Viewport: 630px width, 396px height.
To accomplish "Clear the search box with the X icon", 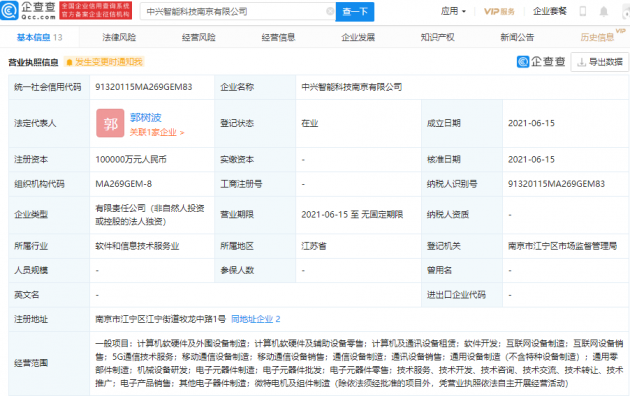I will tap(330, 11).
